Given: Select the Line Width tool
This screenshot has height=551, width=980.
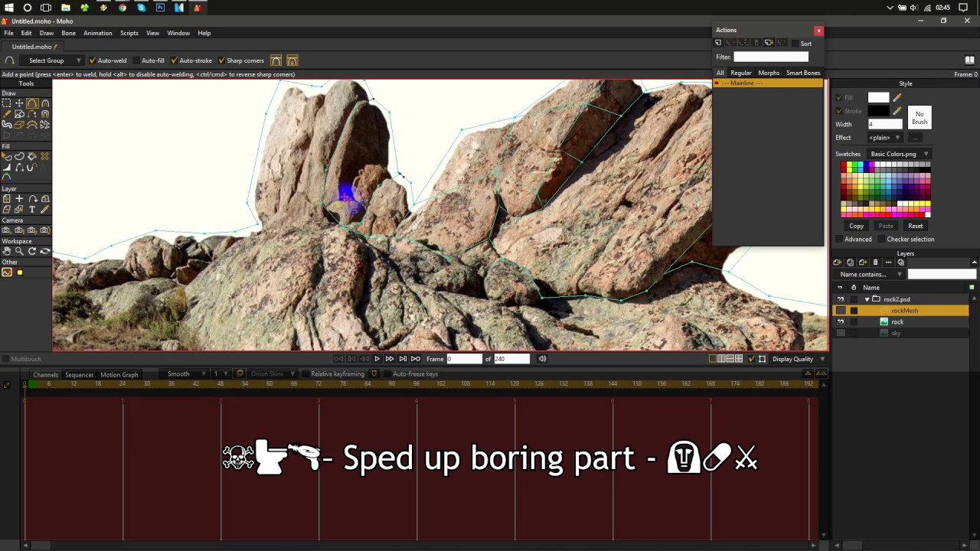Looking at the screenshot, I should [6, 167].
